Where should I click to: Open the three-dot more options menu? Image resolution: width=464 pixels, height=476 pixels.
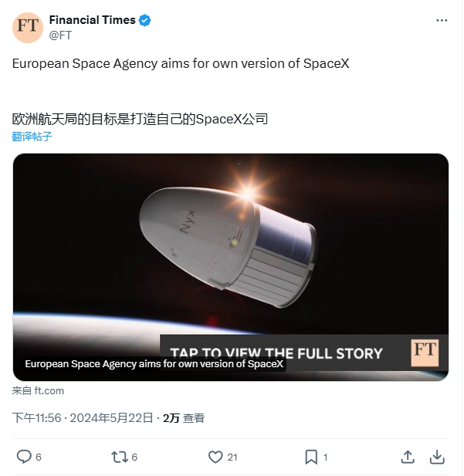(x=439, y=21)
